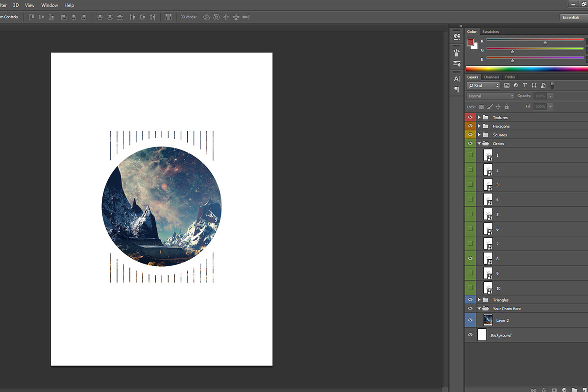Select the 3D roll mode icon
The width and height of the screenshot is (588, 392).
click(x=216, y=17)
